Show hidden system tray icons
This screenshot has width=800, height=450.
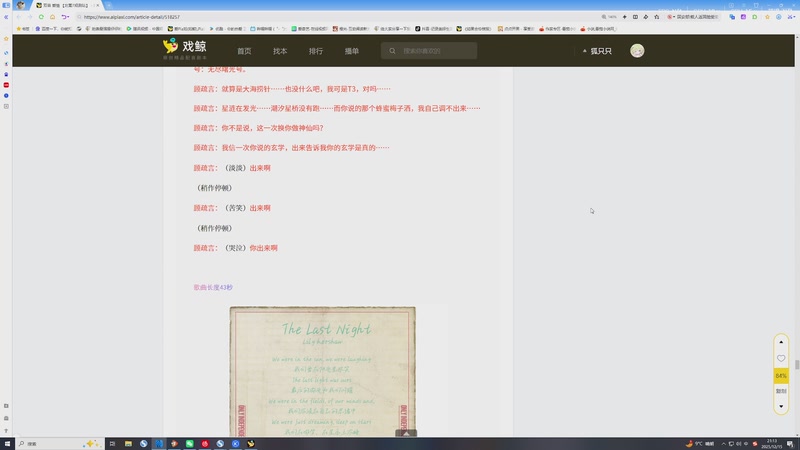click(723, 444)
